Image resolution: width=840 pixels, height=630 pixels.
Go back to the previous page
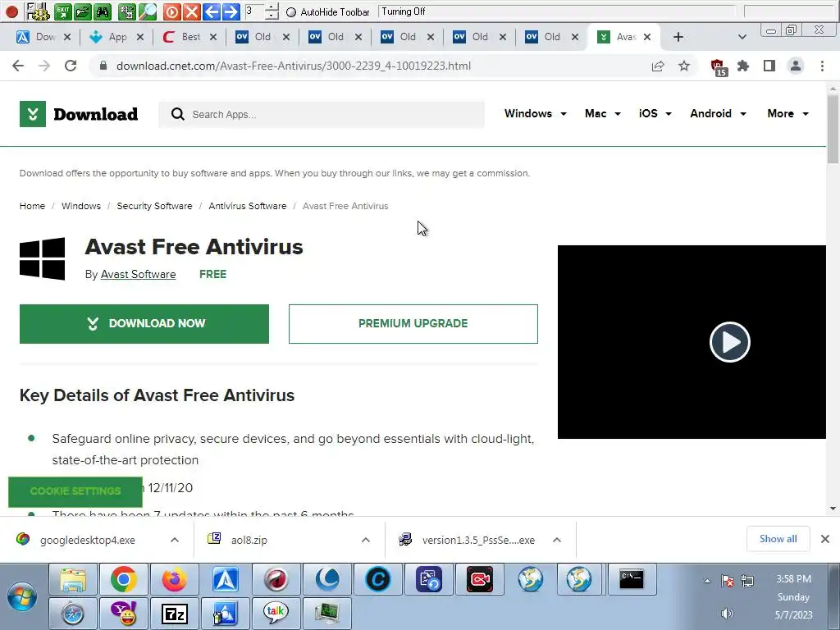[18, 66]
